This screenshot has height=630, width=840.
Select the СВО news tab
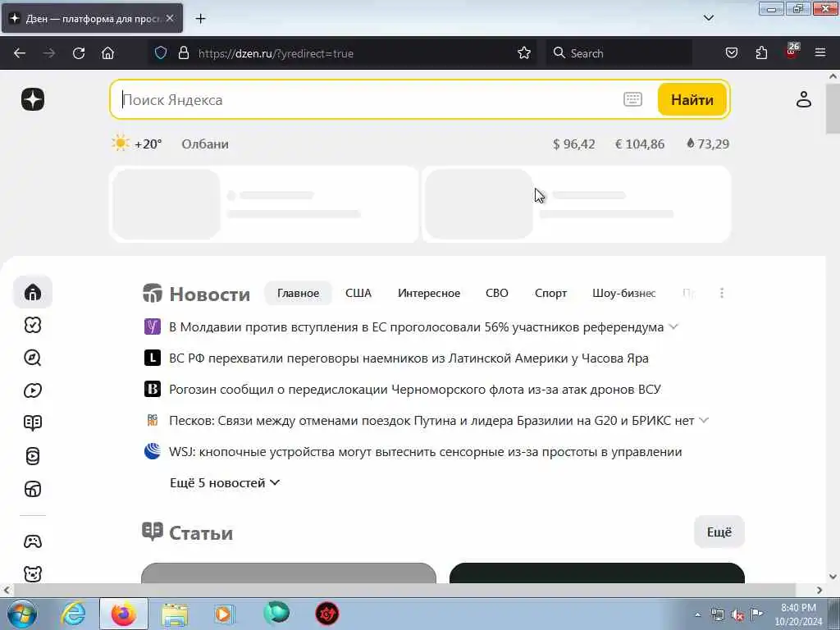tap(496, 293)
